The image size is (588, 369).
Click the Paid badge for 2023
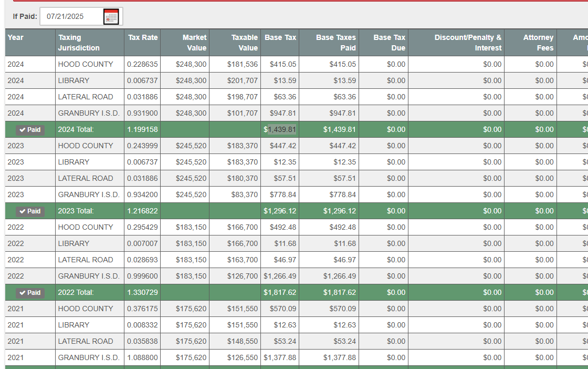[30, 211]
